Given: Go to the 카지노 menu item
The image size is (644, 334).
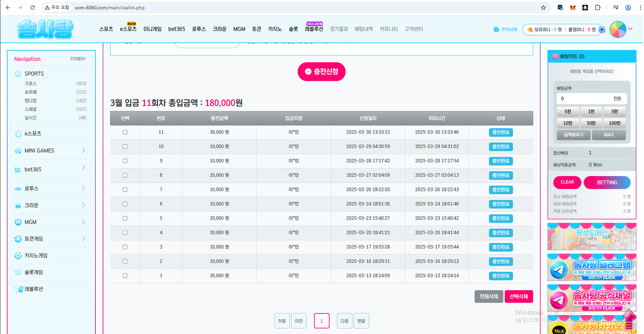Looking at the screenshot, I should tap(275, 29).
